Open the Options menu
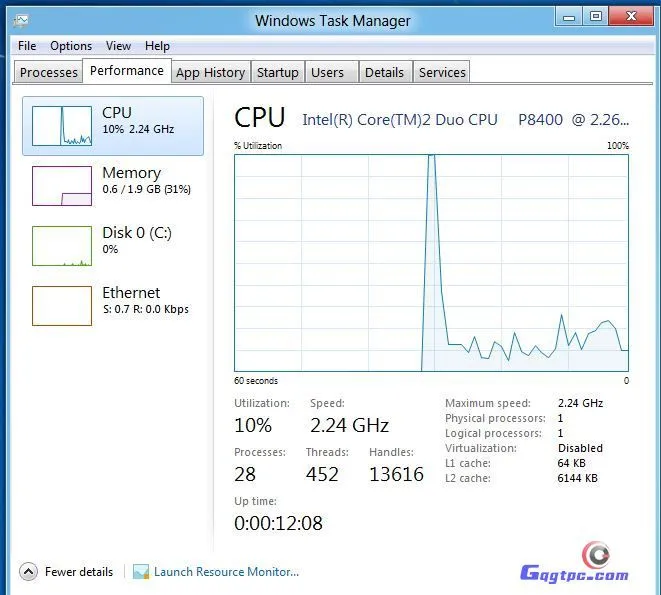Viewport: 661px width, 595px height. click(71, 46)
